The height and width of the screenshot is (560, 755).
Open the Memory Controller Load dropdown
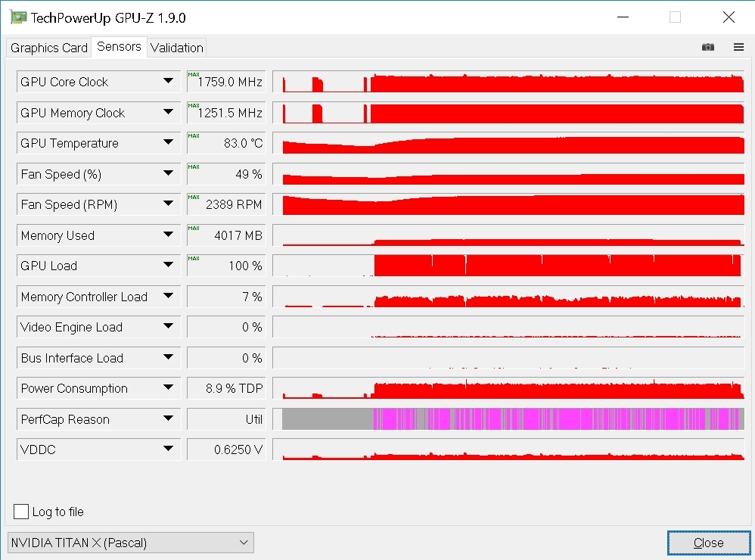click(x=168, y=296)
